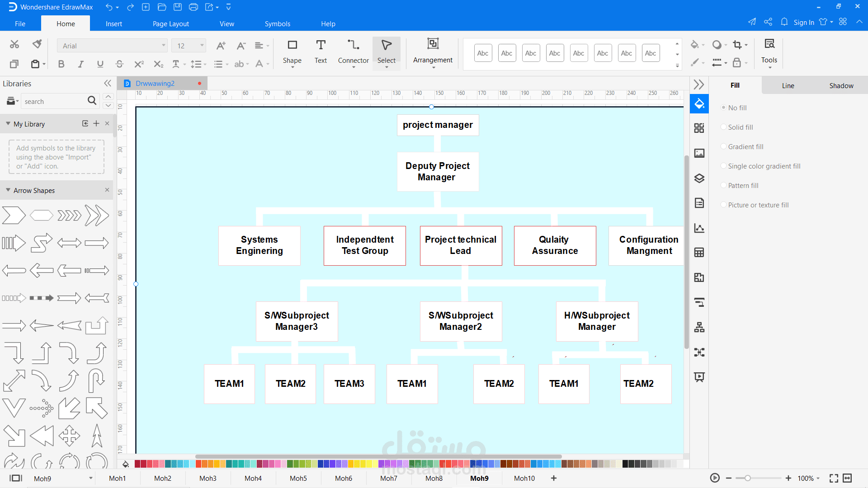Click the vertical canvas scrollbar
The height and width of the screenshot is (488, 868).
pyautogui.click(x=686, y=251)
